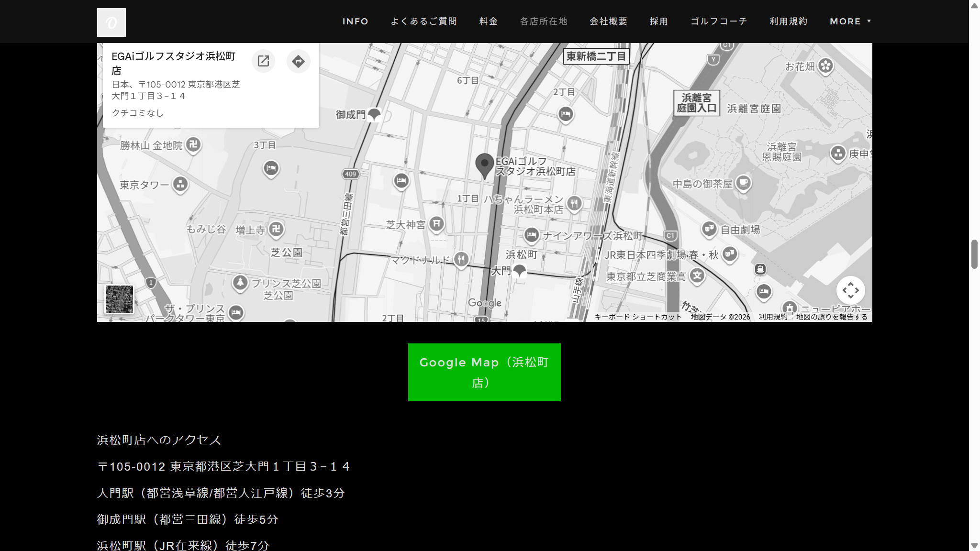Click the もみじ谷 map label
Screen dimensions: 980x551
(206, 229)
